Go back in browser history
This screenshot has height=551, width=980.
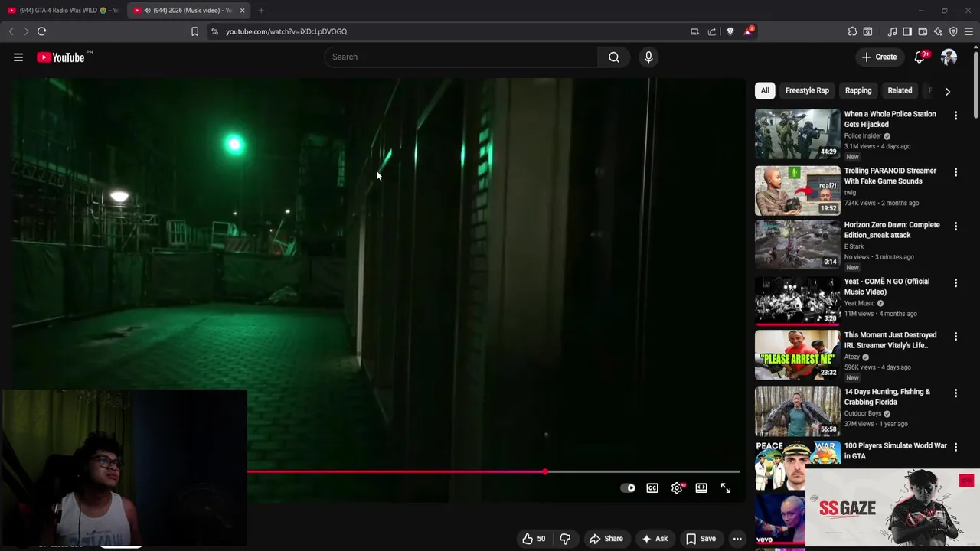coord(11,31)
